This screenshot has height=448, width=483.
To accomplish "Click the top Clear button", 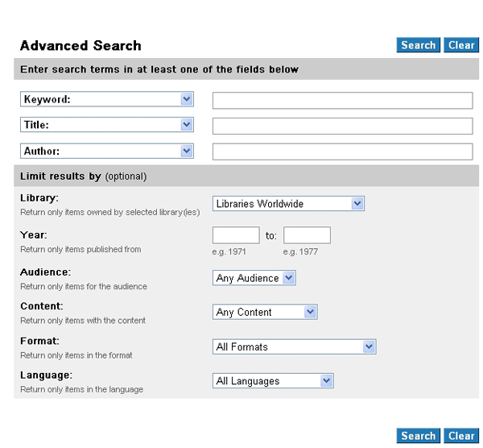I will point(461,45).
